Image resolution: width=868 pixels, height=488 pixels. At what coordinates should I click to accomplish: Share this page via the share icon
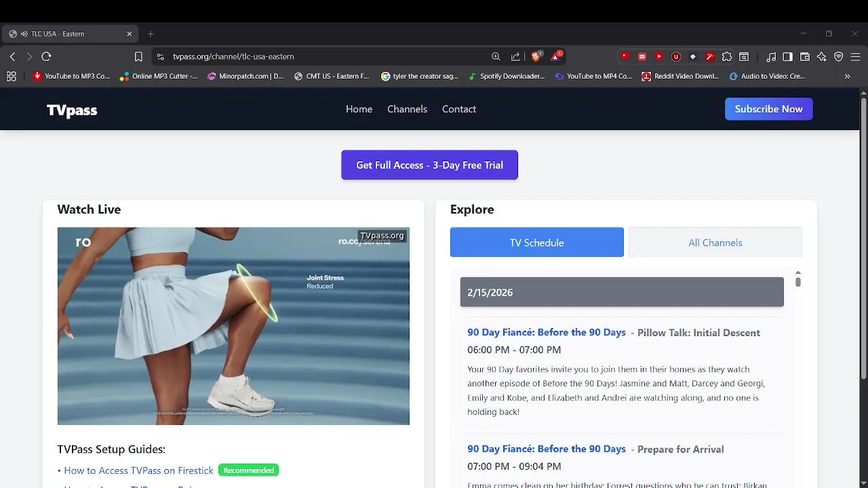coord(515,57)
